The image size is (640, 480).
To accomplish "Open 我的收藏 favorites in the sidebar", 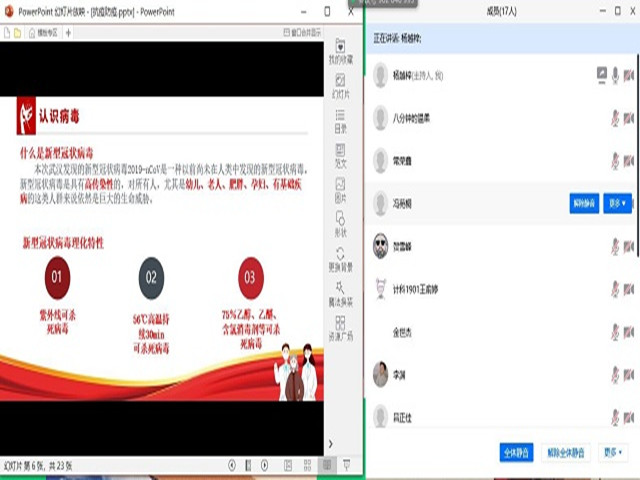I will click(340, 51).
